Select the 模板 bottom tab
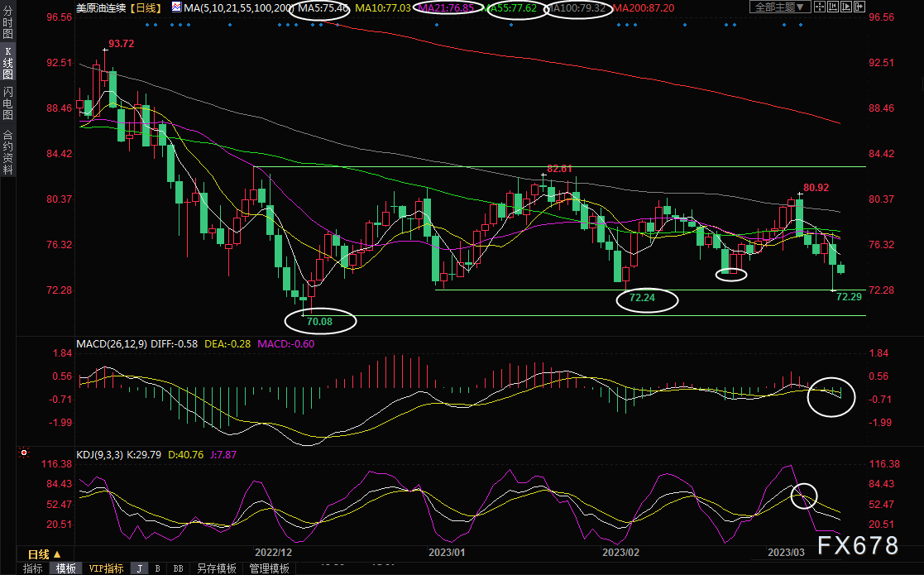 pyautogui.click(x=66, y=568)
